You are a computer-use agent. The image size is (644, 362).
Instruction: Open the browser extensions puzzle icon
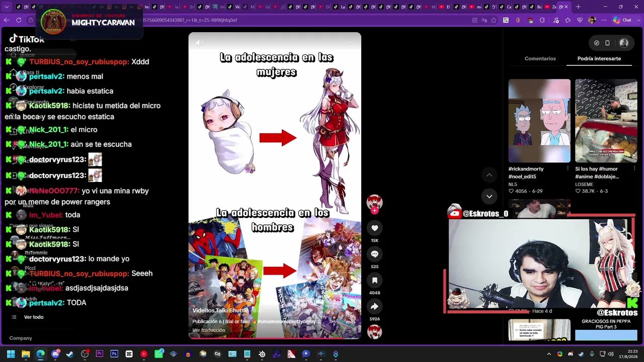coord(542,20)
